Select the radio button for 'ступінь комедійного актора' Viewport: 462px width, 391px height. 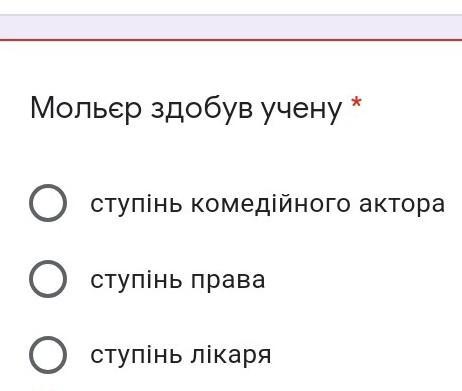click(x=48, y=203)
